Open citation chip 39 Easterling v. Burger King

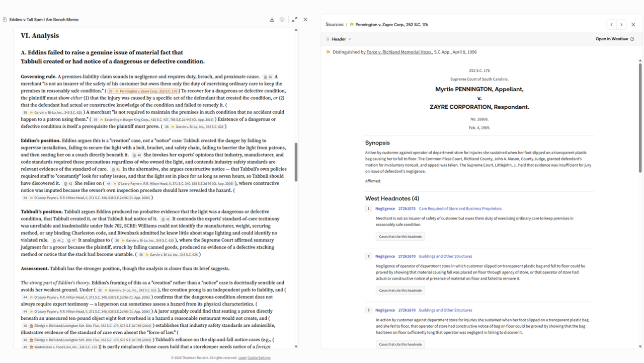coord(154,120)
